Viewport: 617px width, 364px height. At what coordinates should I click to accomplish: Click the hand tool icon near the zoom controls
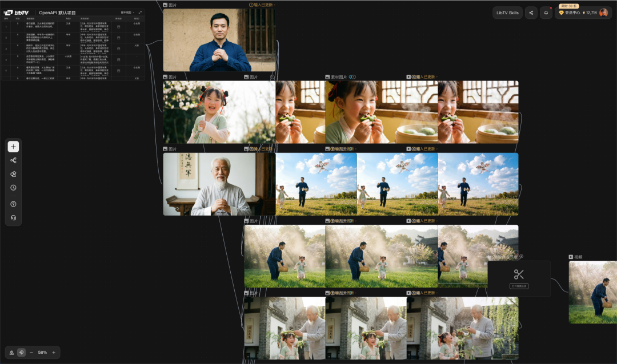coord(22,352)
